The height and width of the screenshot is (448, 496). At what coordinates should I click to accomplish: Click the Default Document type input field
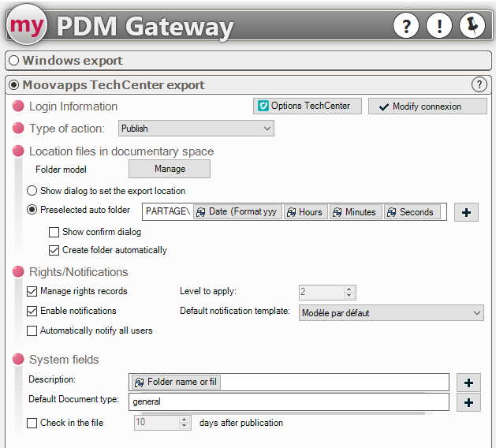click(x=288, y=402)
